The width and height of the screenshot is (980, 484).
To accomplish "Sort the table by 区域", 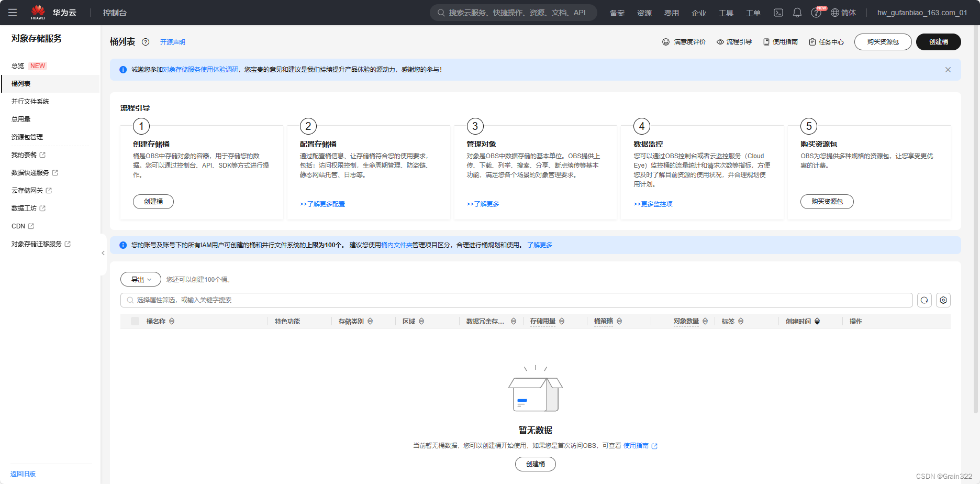I will click(x=421, y=321).
